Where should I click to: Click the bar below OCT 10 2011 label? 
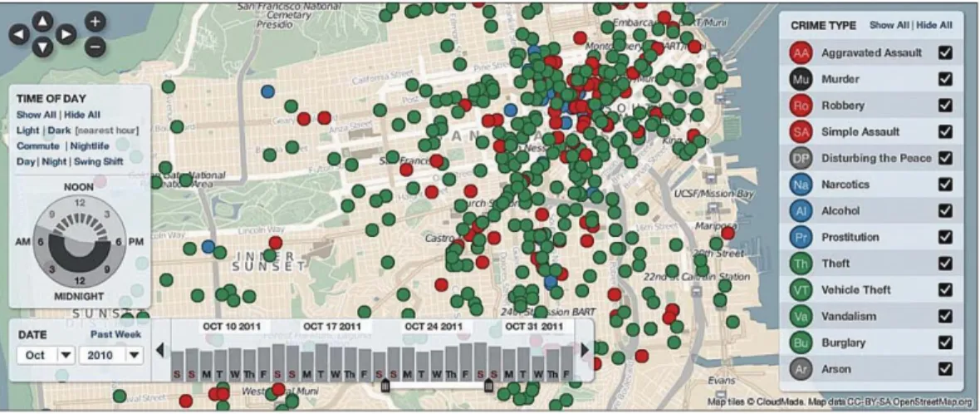pyautogui.click(x=235, y=363)
